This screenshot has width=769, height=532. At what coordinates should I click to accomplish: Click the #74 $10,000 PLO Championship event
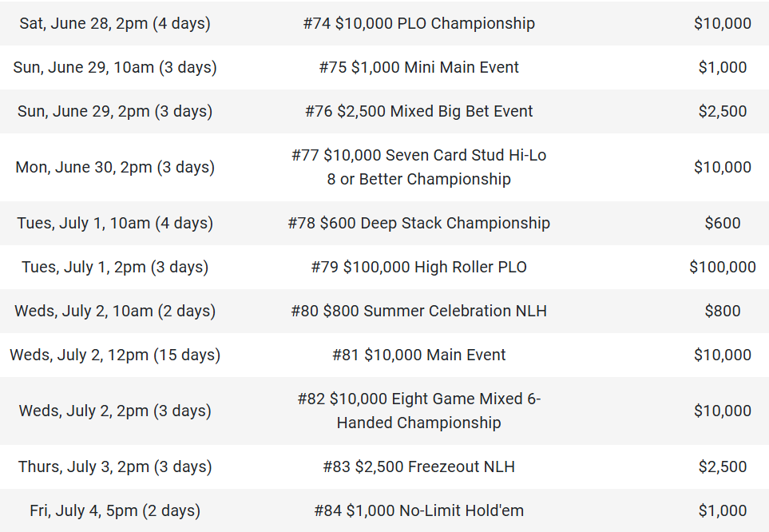(x=418, y=23)
